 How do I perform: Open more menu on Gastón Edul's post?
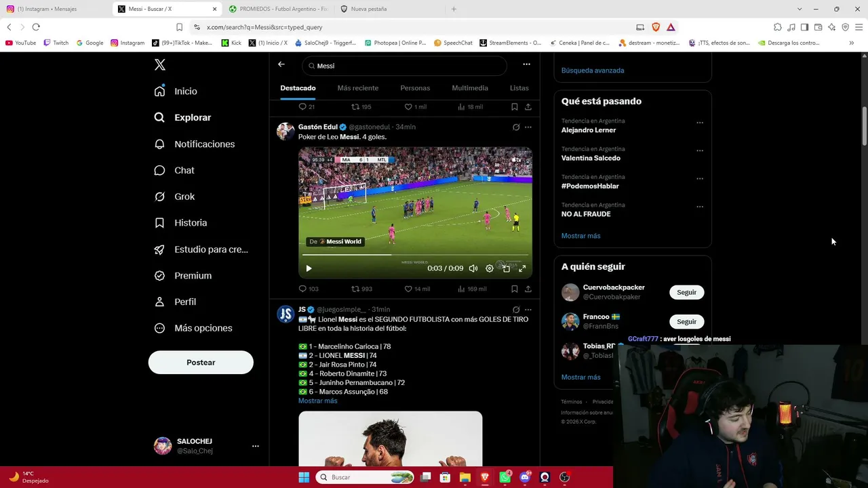528,127
